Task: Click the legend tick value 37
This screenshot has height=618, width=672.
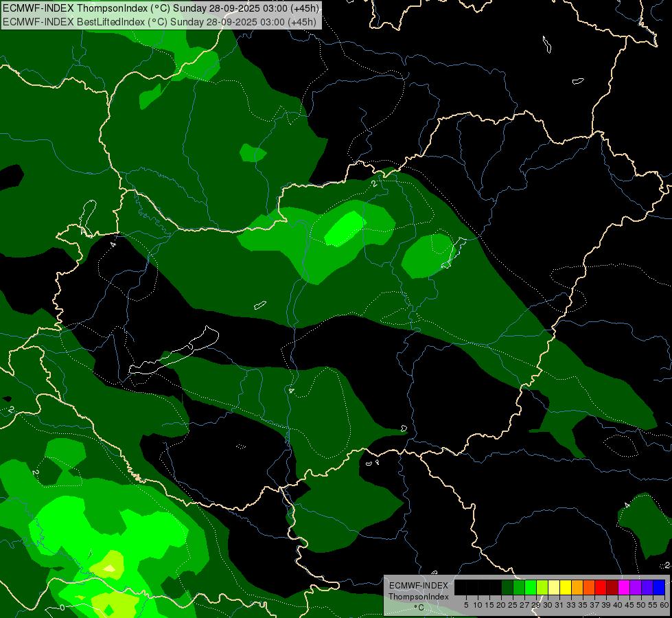Action: (x=594, y=605)
